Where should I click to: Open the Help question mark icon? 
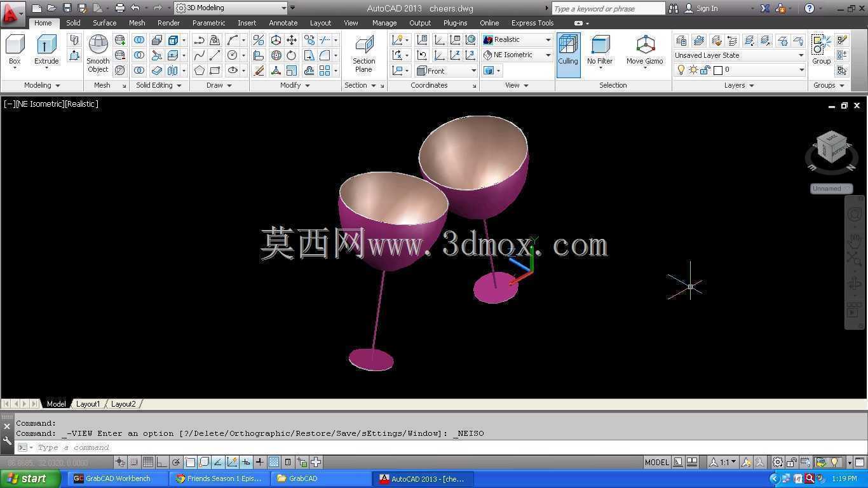(809, 8)
